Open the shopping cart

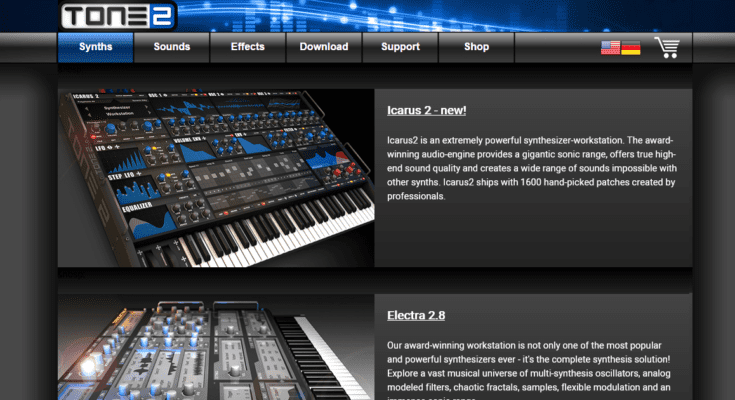[668, 47]
